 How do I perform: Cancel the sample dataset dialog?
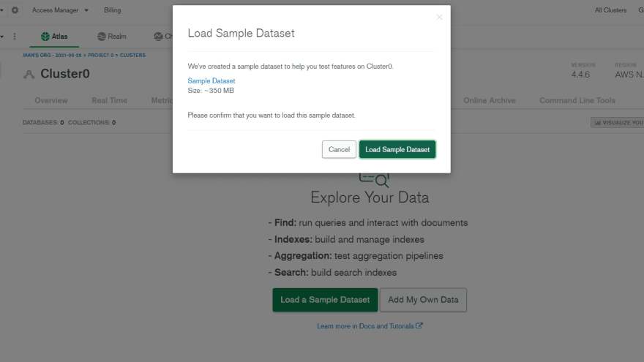339,149
